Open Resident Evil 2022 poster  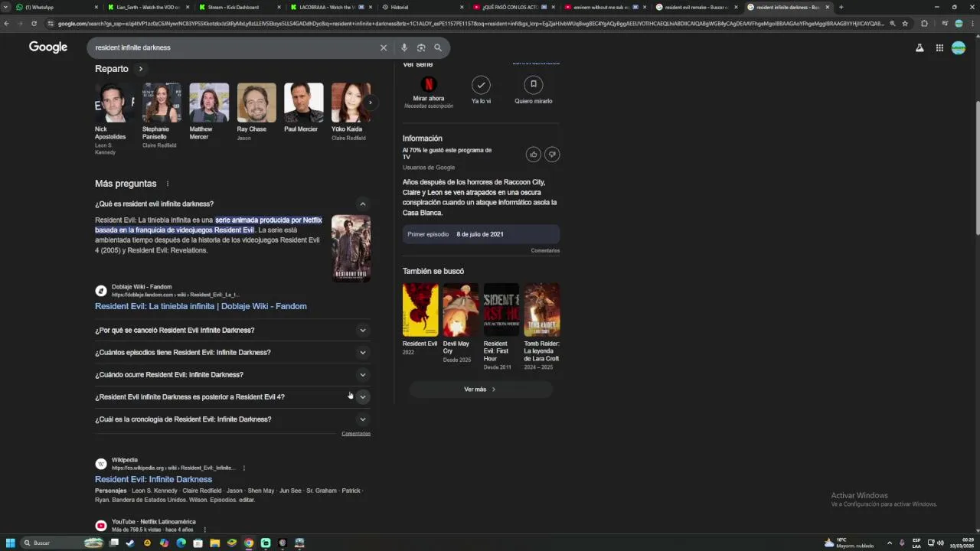pyautogui.click(x=420, y=310)
